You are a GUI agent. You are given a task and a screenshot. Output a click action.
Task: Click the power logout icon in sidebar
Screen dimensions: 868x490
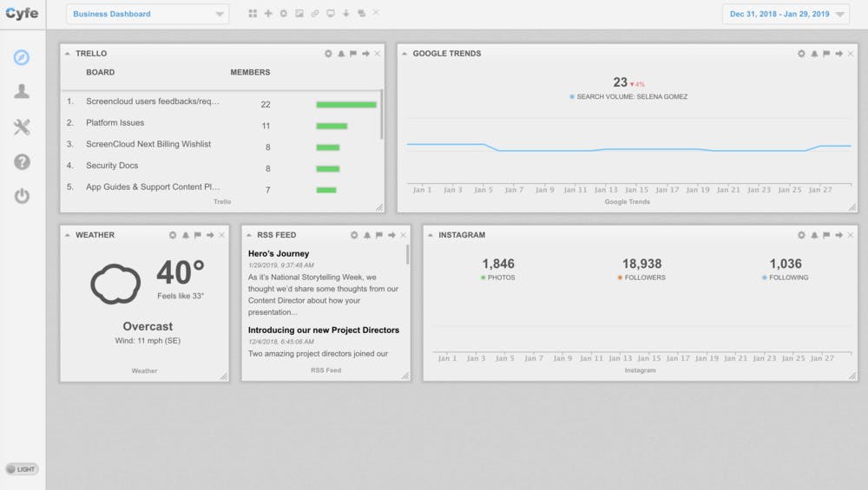(22, 196)
